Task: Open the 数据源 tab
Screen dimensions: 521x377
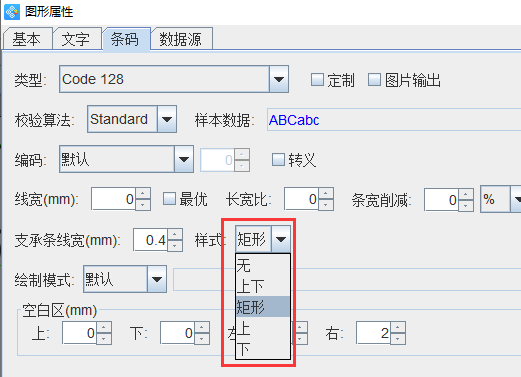Action: 181,39
